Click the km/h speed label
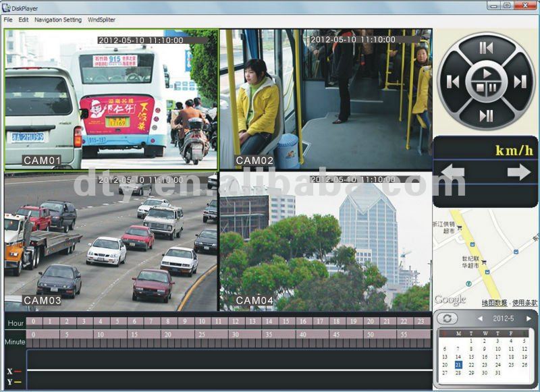Viewport: 540px width, 392px height. 514,150
